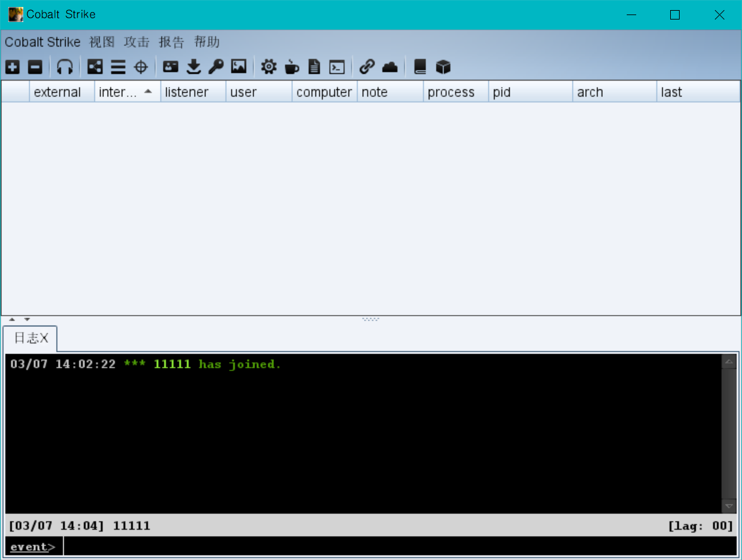Open help with the book icon
This screenshot has height=560, width=742.
click(x=420, y=67)
